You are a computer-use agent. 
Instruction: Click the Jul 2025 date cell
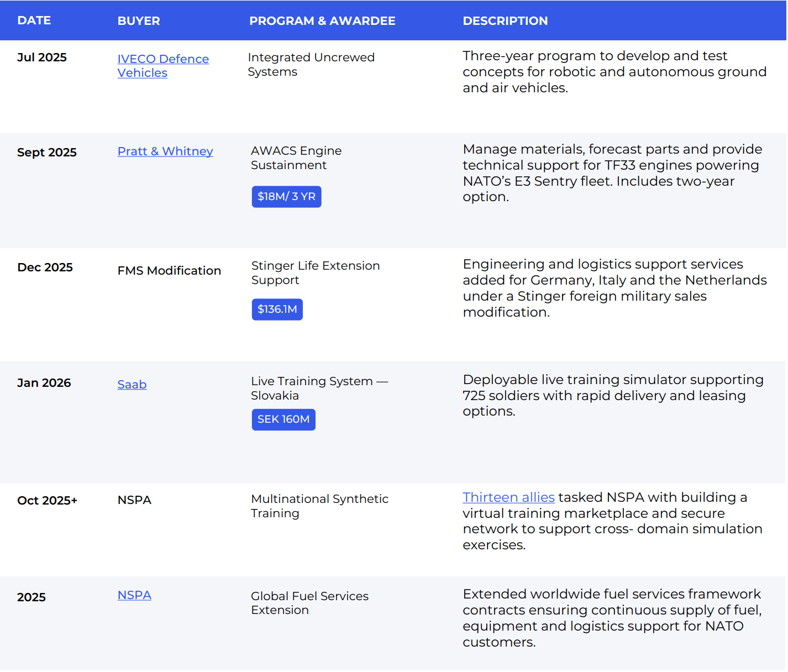pos(42,57)
